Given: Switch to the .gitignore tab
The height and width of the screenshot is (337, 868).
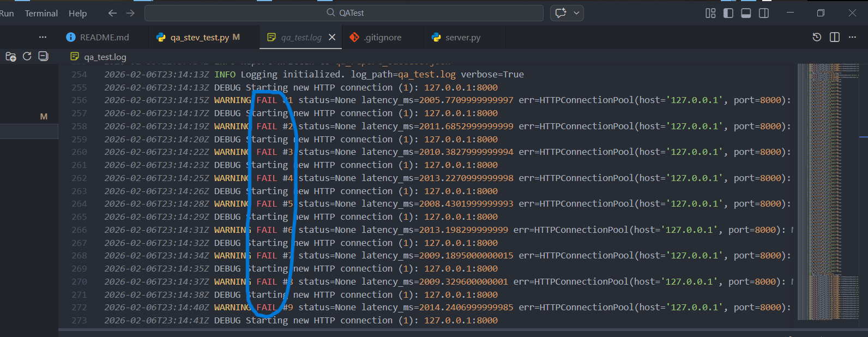Looking at the screenshot, I should [383, 37].
